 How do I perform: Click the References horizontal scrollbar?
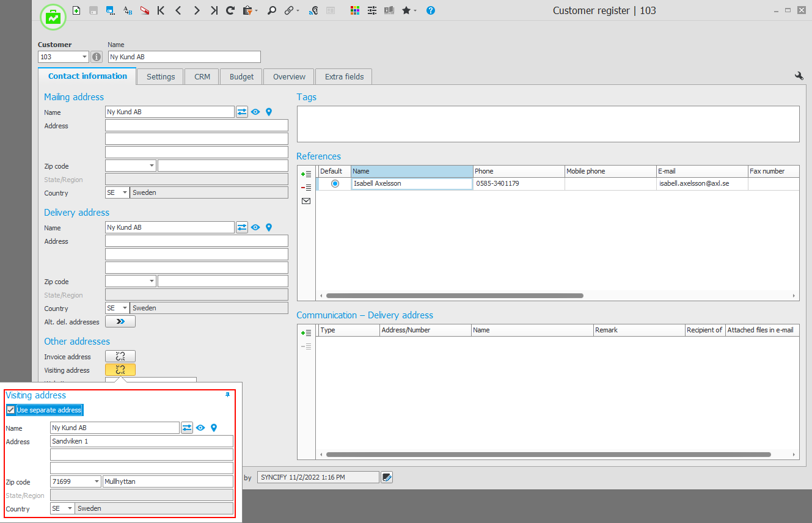click(x=455, y=296)
